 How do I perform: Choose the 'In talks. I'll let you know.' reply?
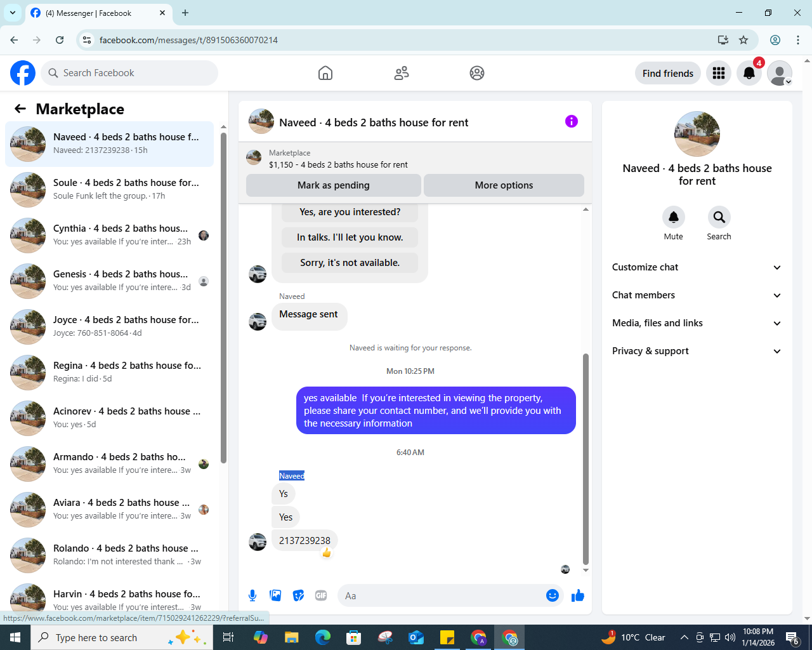click(350, 237)
